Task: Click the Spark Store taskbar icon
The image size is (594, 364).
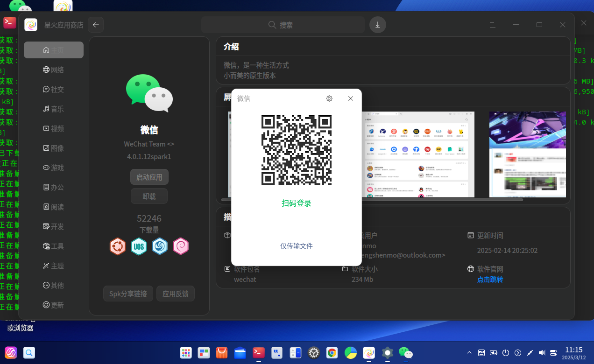Action: (369, 353)
